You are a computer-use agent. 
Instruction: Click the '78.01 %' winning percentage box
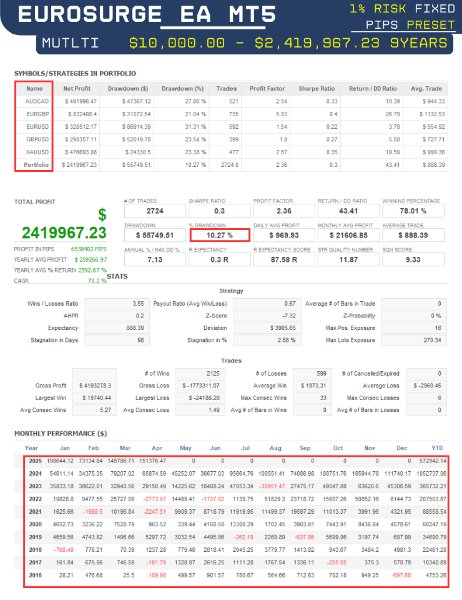point(413,211)
